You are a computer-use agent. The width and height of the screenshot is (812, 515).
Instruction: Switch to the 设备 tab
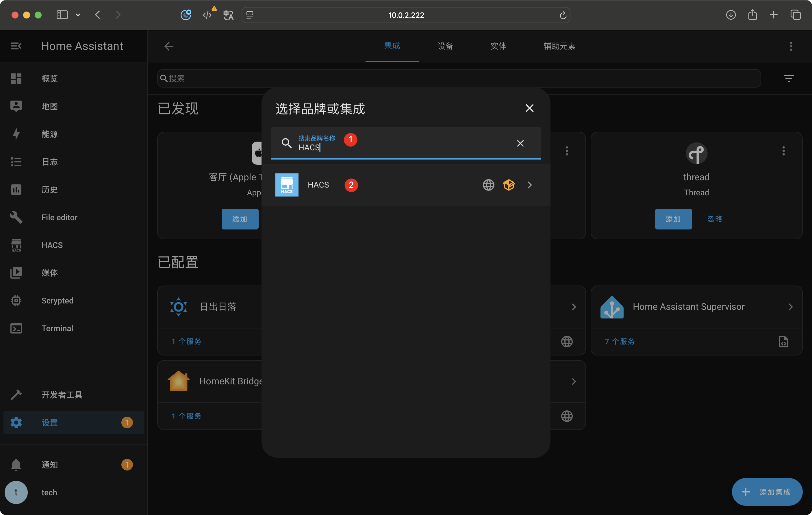click(445, 46)
